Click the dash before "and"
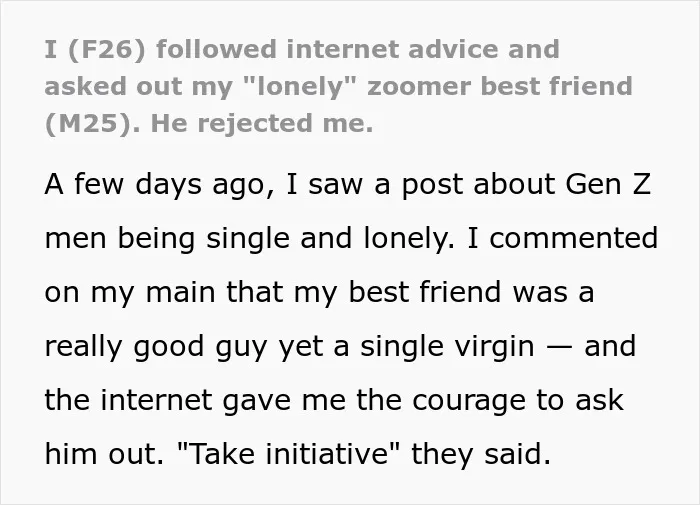Screen dimensions: 700x505 pyautogui.click(x=559, y=348)
